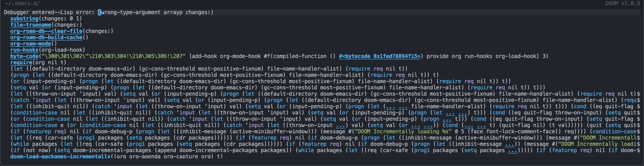
Task: Open the underlined require(org nil t) link
Action: [21, 62]
